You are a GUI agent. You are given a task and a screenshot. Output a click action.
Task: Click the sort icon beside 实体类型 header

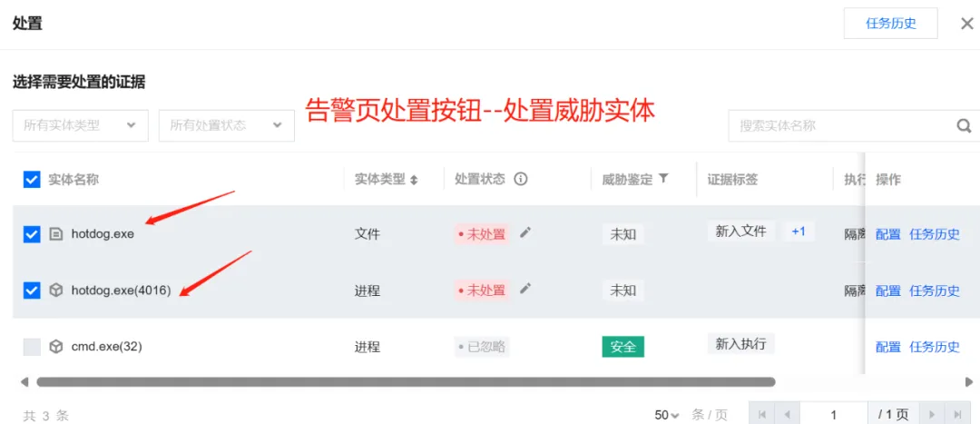click(x=415, y=180)
